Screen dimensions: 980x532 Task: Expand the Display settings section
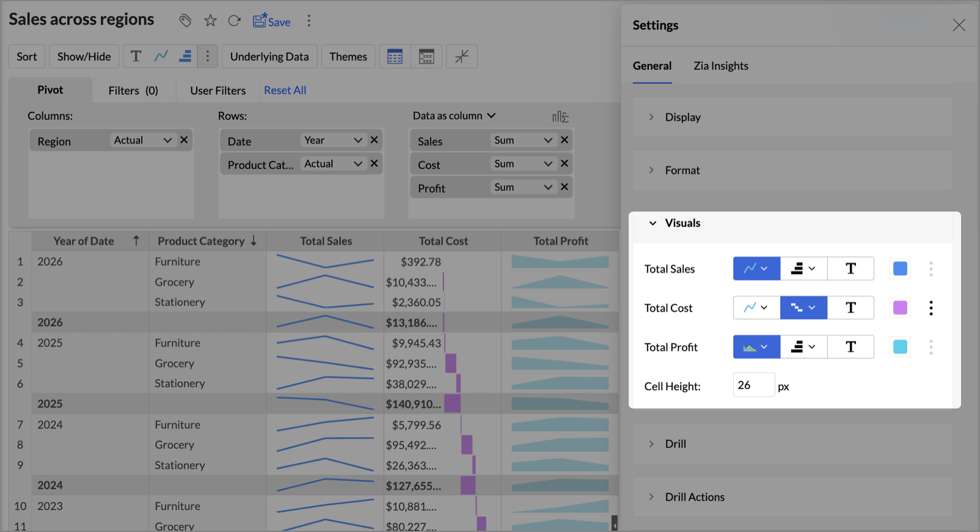click(x=682, y=117)
